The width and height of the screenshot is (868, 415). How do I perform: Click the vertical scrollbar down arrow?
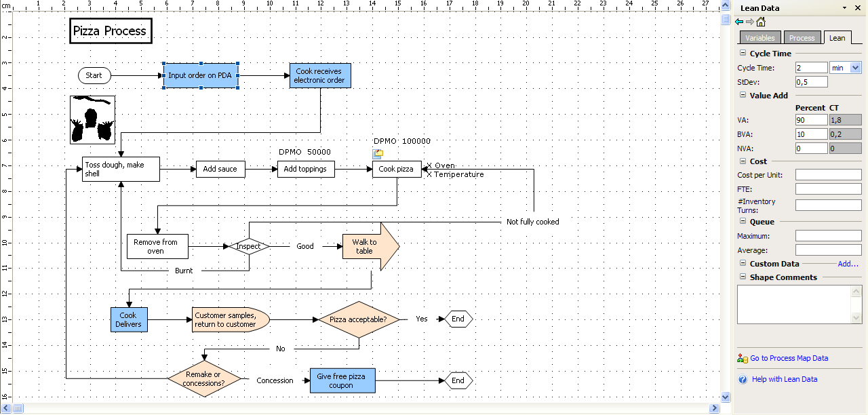click(x=726, y=397)
